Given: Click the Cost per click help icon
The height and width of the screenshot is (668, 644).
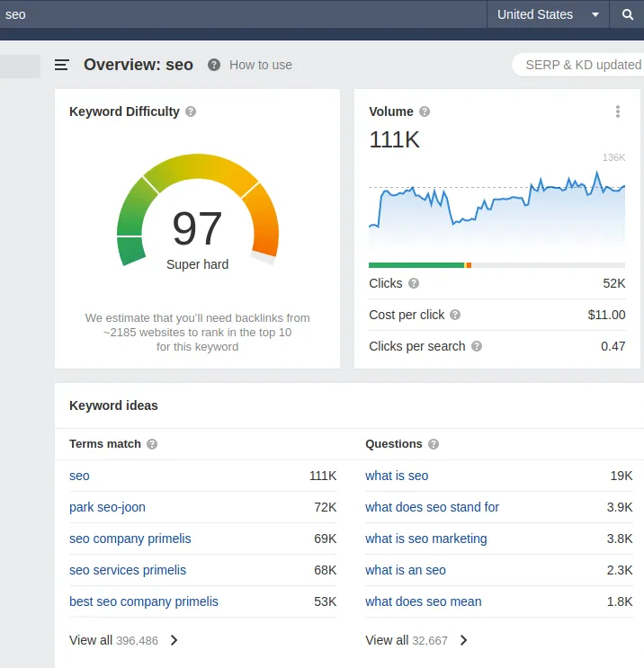Looking at the screenshot, I should point(455,315).
